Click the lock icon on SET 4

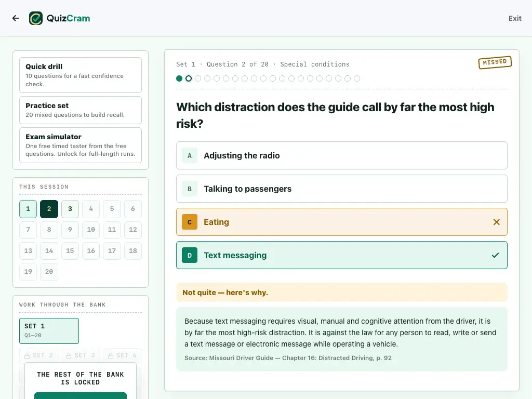click(111, 356)
